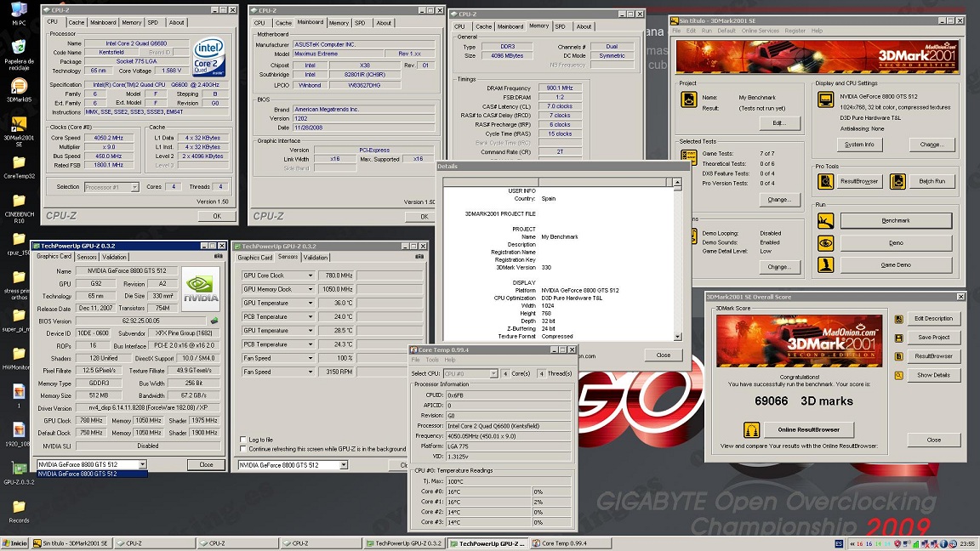Close the Details dialog with Close button
The height and width of the screenshot is (551, 980).
click(664, 355)
